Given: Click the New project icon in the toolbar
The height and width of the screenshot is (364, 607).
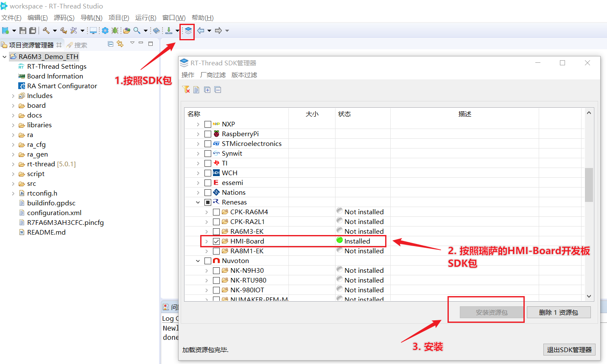Looking at the screenshot, I should point(6,31).
